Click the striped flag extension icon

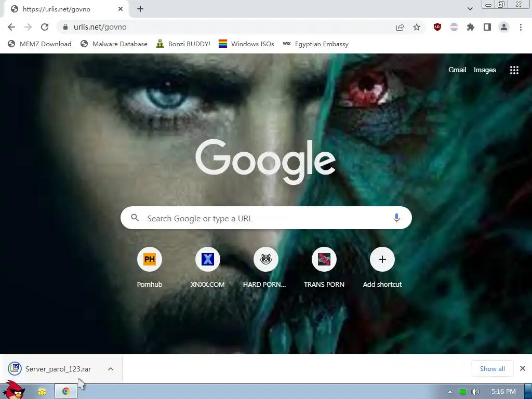coord(454,27)
